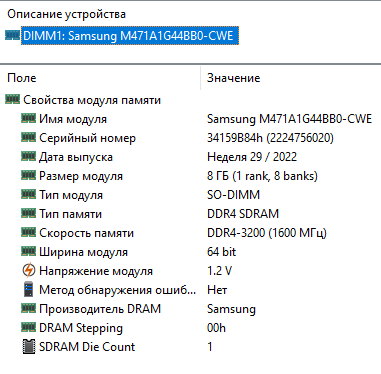This screenshot has height=374, width=381.
Task: Click the DDR4 SDRAM value
Action: pos(243,214)
